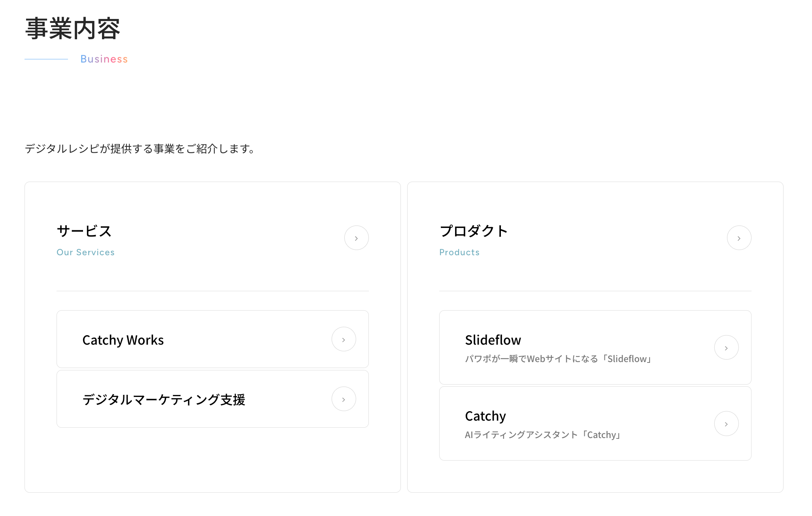812x516 pixels.
Task: Click the 事業内容 page heading
Action: (73, 28)
